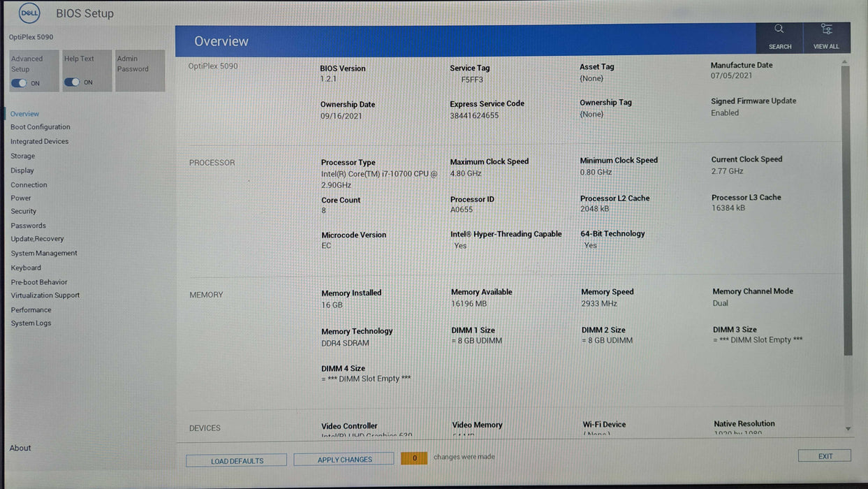The image size is (868, 489).
Task: Click the vertical scrollbar thumb
Action: [x=847, y=211]
